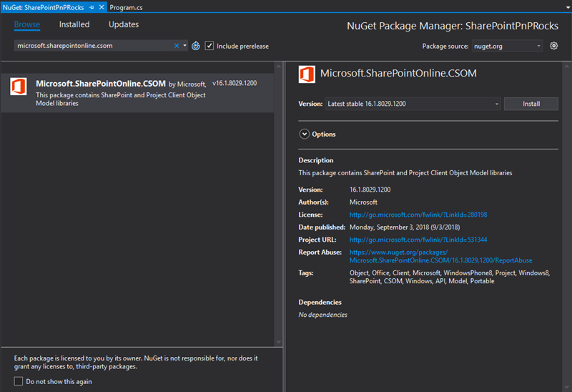Click scroll down arrow of package list
This screenshot has width=572, height=392.
(278, 343)
